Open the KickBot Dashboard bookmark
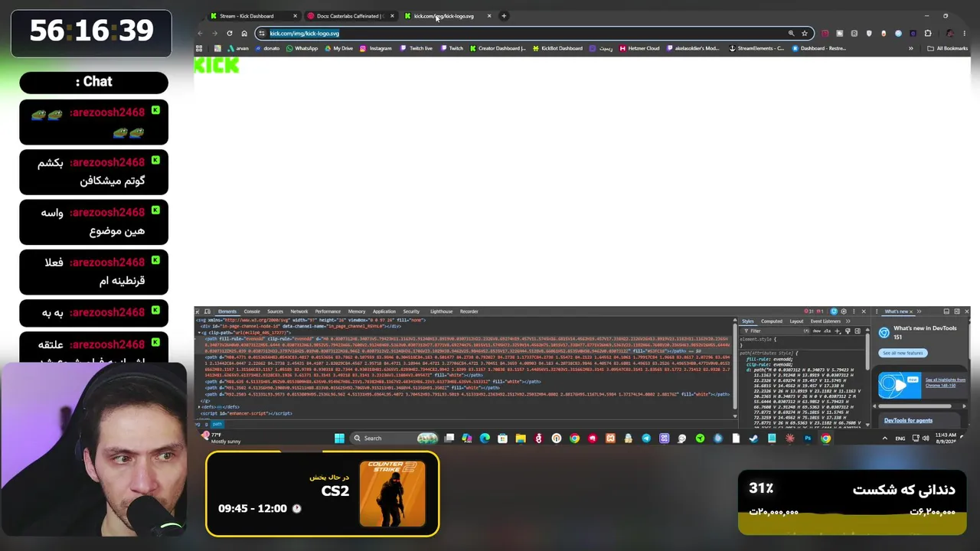 coord(557,48)
